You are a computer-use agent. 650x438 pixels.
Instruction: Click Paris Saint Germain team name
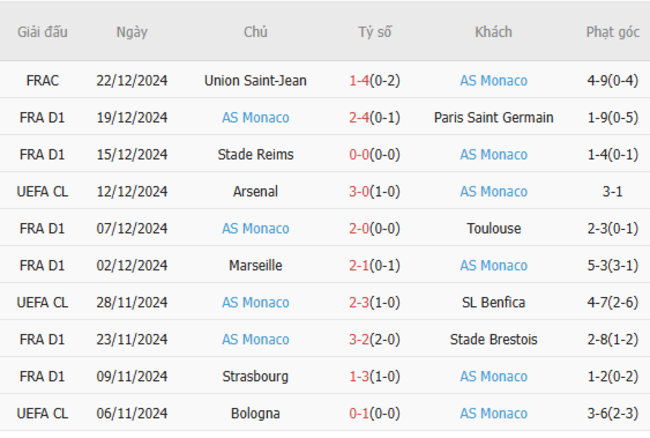click(x=493, y=118)
